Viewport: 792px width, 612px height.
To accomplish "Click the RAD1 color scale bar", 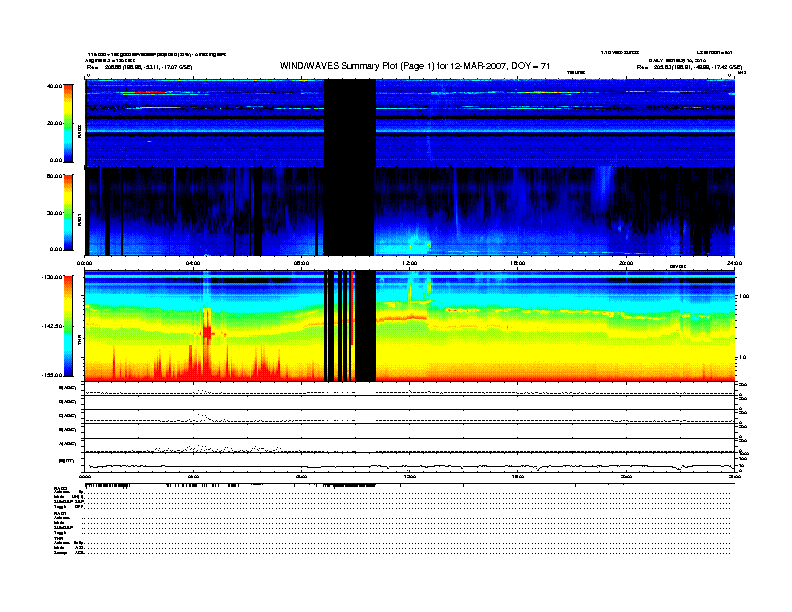I will tap(68, 212).
